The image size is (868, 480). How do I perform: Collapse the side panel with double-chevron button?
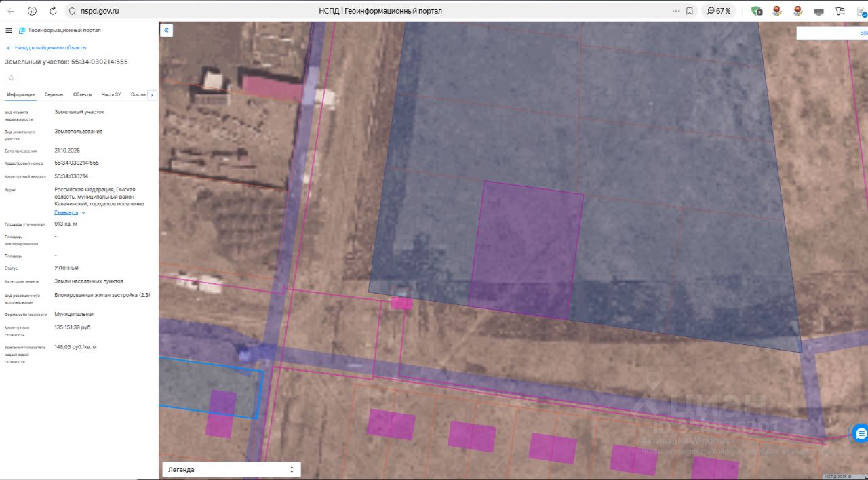point(166,30)
